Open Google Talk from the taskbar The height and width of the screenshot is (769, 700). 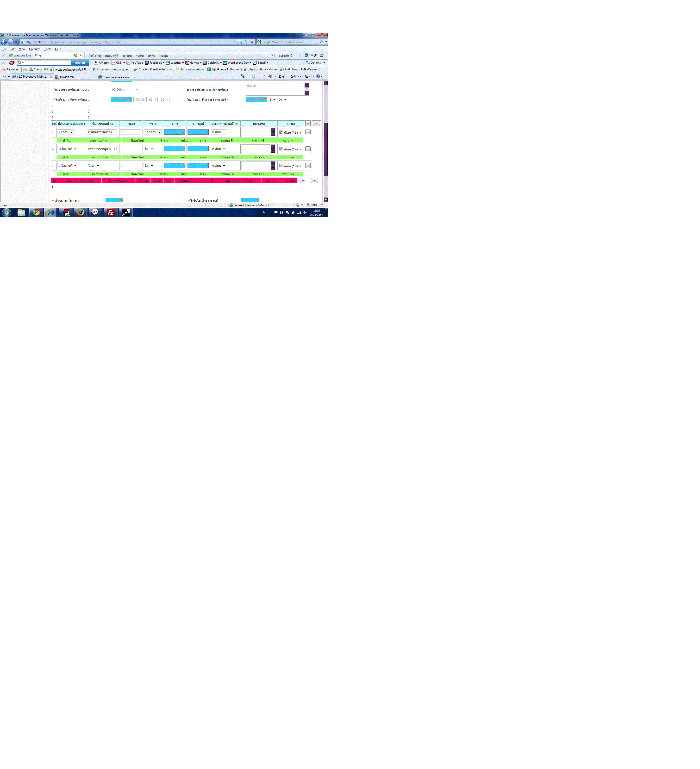coord(95,212)
